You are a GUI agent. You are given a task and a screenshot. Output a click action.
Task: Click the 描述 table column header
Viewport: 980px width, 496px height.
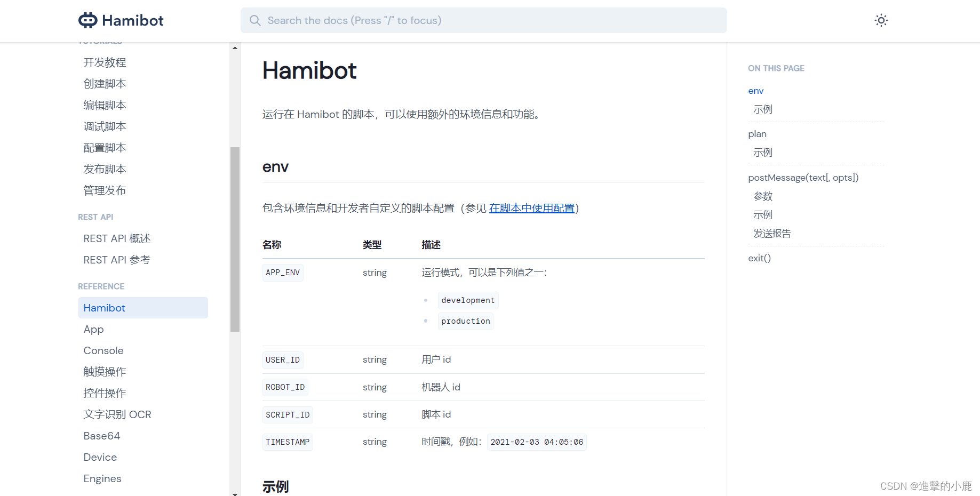pyautogui.click(x=431, y=245)
